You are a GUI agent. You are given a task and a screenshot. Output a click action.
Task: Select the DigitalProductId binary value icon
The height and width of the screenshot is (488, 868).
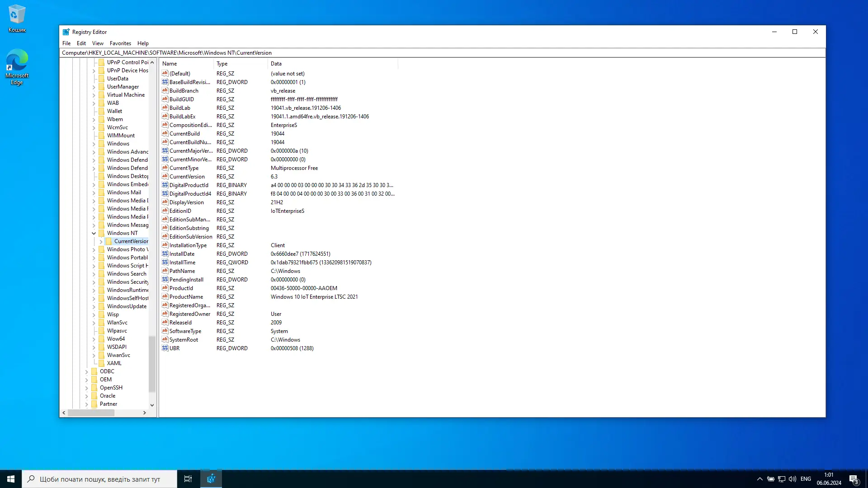(165, 185)
